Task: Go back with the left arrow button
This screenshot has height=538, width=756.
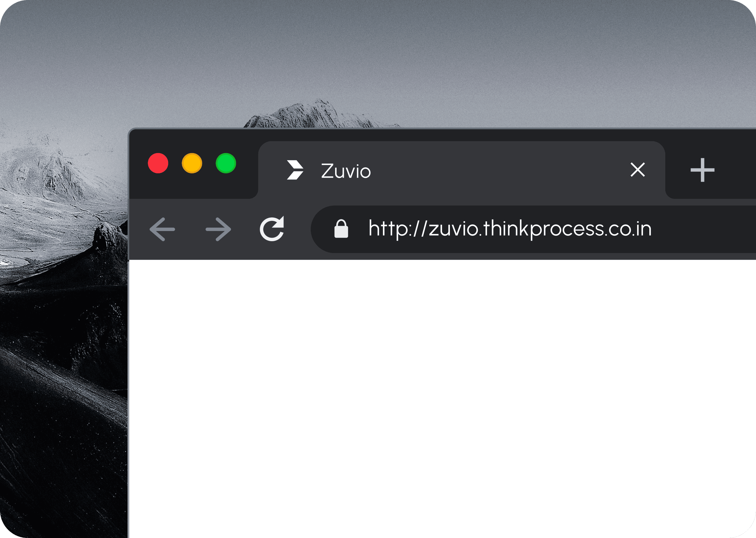Action: tap(162, 229)
